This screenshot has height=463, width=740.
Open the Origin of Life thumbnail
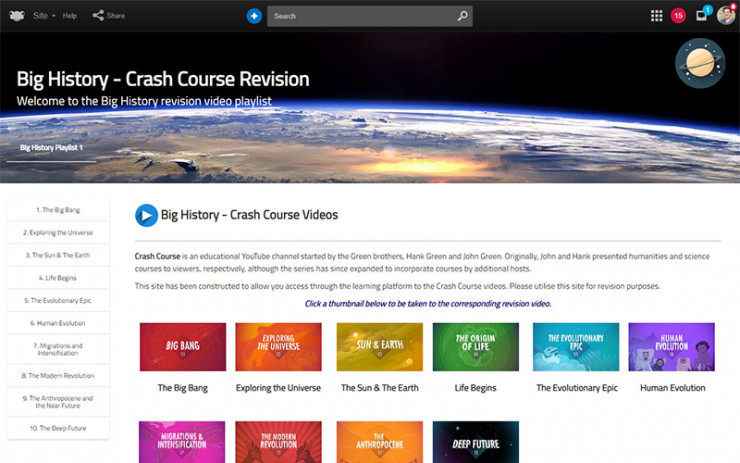[476, 347]
